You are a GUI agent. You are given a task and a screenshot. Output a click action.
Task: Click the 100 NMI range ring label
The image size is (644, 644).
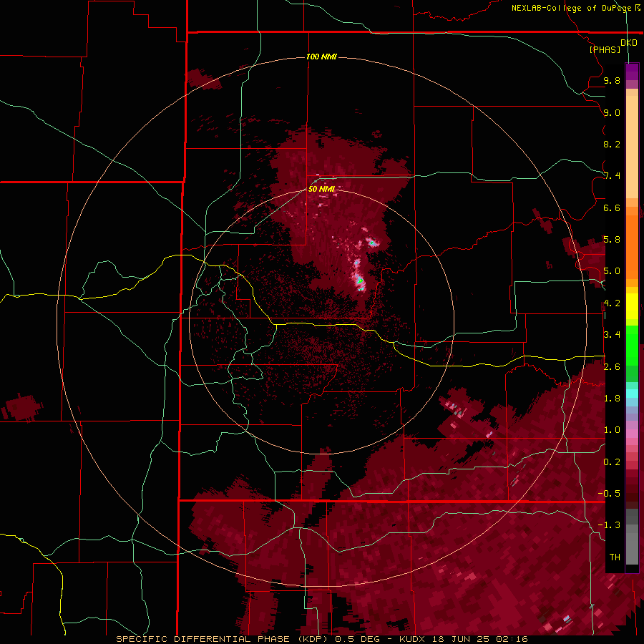[x=321, y=57]
